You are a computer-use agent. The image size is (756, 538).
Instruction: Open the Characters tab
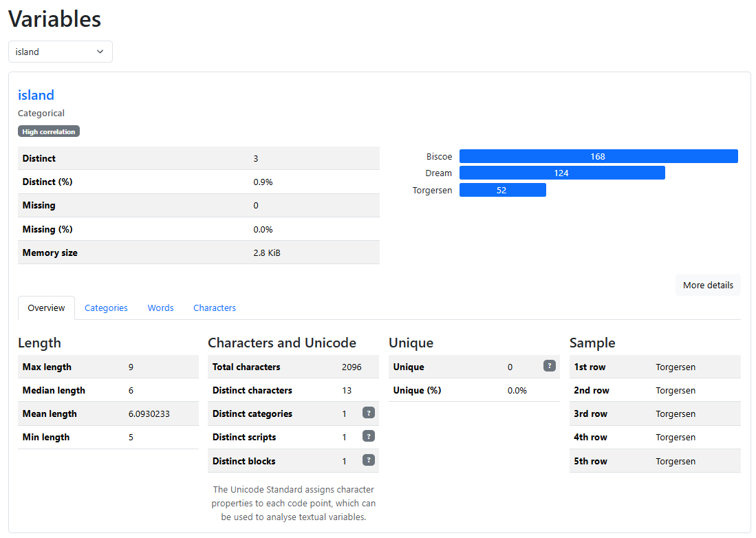point(214,308)
